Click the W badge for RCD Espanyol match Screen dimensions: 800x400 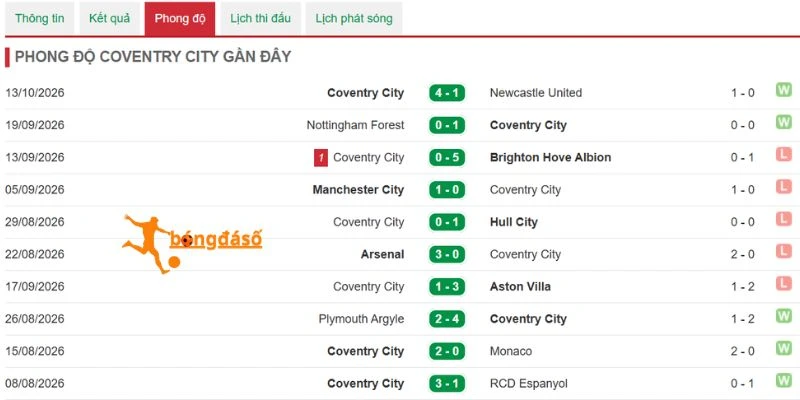tap(784, 380)
